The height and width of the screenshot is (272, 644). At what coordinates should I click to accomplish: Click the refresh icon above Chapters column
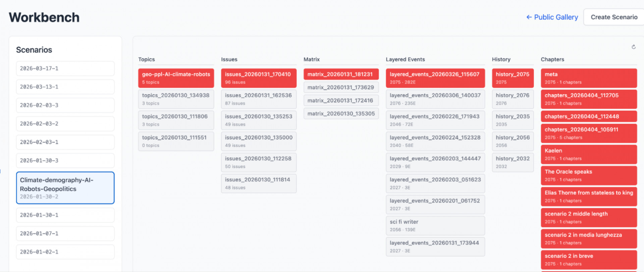coord(633,47)
